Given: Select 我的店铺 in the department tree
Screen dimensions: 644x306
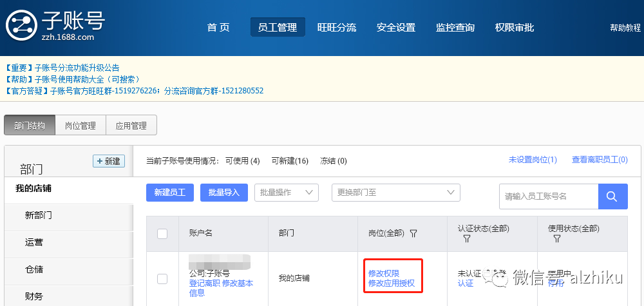Looking at the screenshot, I should [69, 189].
